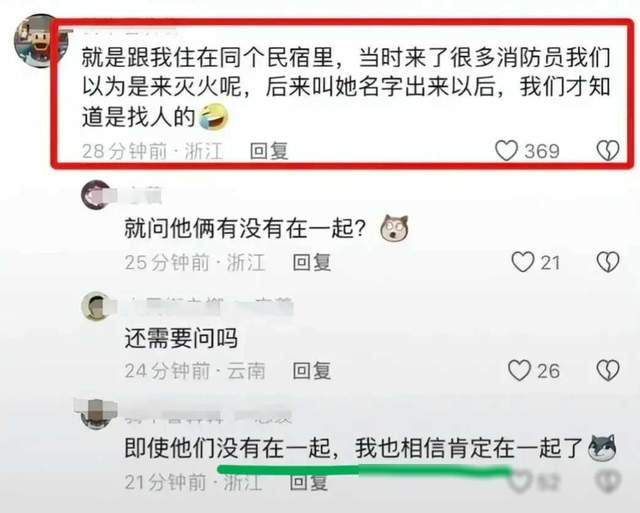
Task: Open avatar of the last commenter
Action: [96, 413]
